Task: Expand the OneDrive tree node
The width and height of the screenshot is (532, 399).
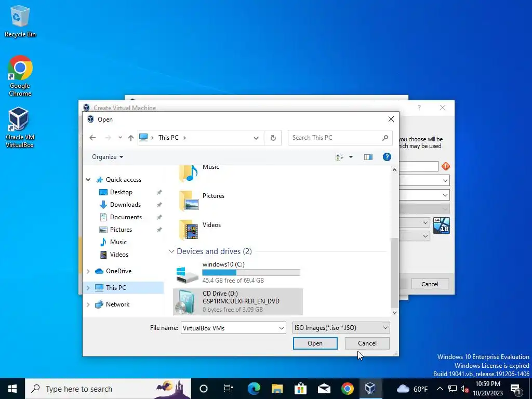Action: (88, 271)
